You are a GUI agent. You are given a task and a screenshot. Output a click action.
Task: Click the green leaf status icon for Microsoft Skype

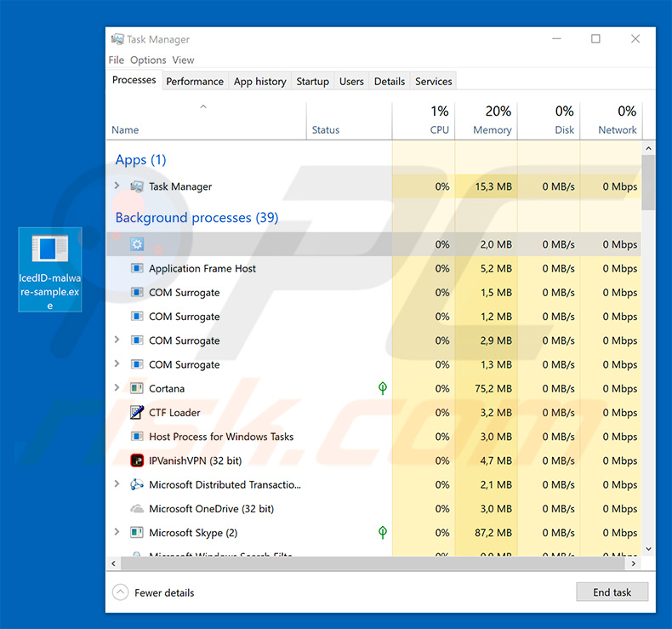[383, 532]
